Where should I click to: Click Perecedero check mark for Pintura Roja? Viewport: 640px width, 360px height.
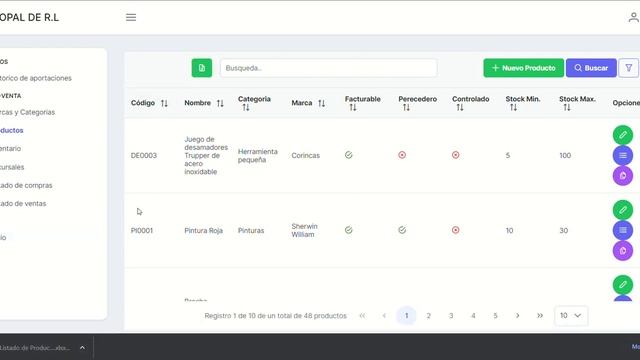coord(402,230)
